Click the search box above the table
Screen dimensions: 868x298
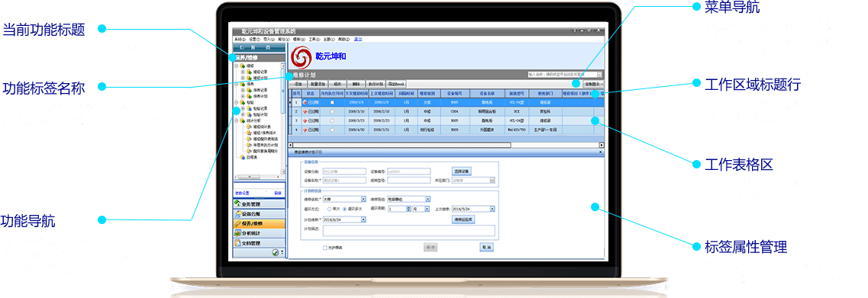point(562,74)
